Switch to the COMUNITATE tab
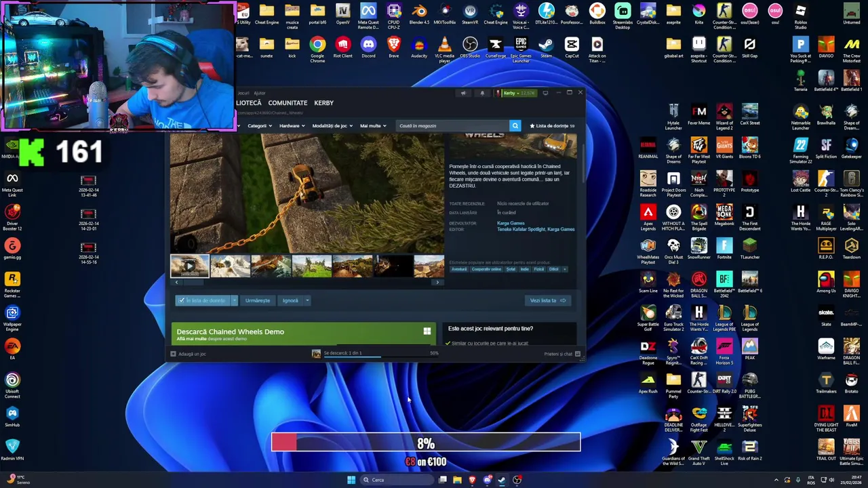 pyautogui.click(x=288, y=103)
